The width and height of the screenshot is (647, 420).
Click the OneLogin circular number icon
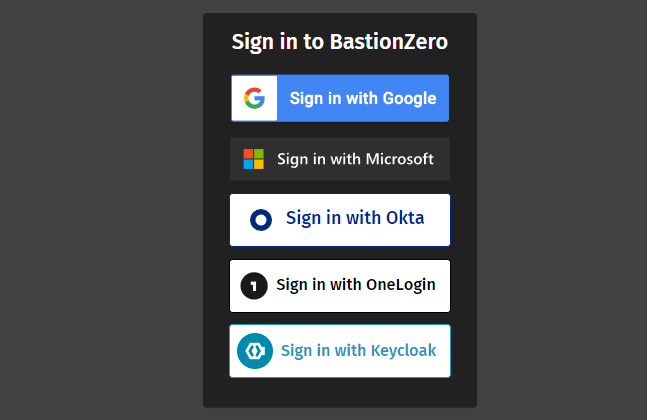[x=254, y=286]
